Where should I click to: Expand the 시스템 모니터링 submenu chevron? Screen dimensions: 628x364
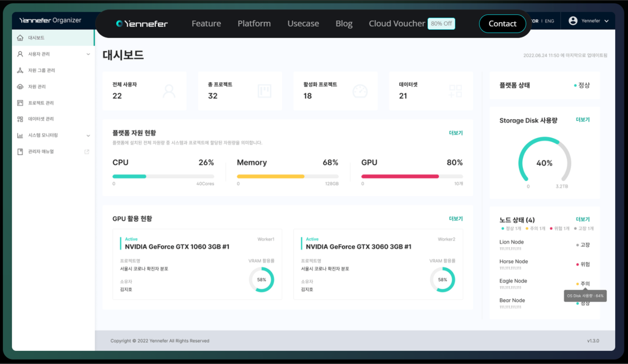pyautogui.click(x=88, y=135)
